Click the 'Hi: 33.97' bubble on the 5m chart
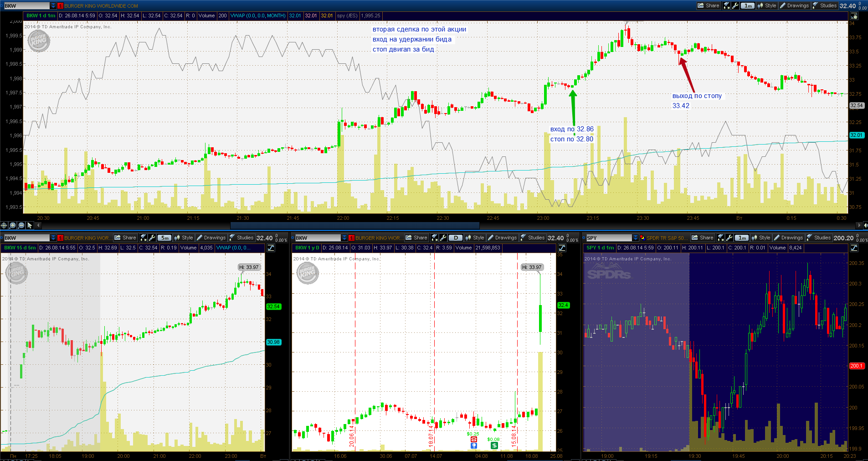This screenshot has width=868, height=461. tap(249, 267)
